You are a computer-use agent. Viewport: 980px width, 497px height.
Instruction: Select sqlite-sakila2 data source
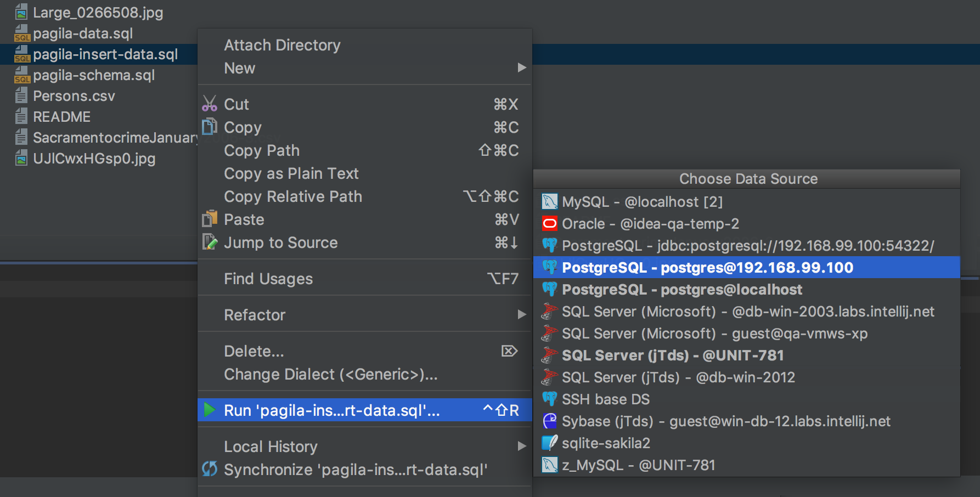tap(747, 443)
